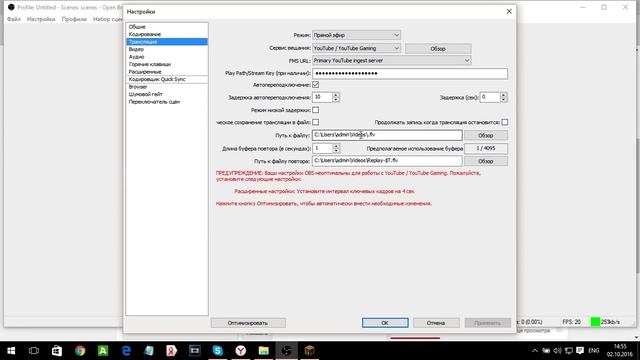Screen dimensions: 640x360
Task: Tick Продолжать запись когда трансляция остановится
Action: tap(505, 122)
